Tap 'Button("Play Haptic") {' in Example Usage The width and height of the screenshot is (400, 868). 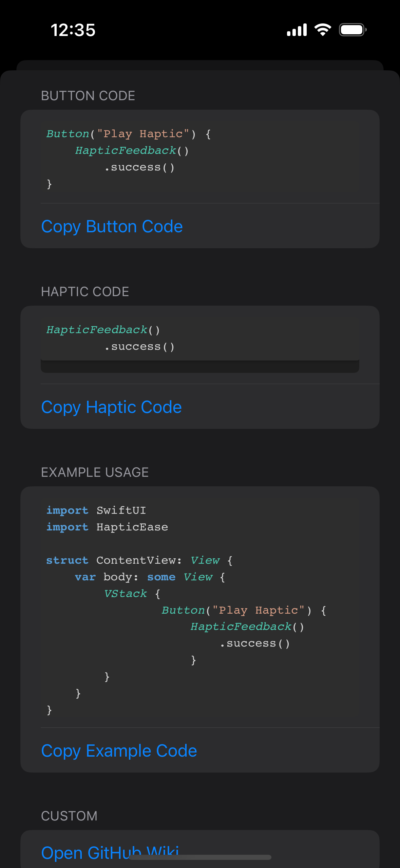tap(244, 610)
